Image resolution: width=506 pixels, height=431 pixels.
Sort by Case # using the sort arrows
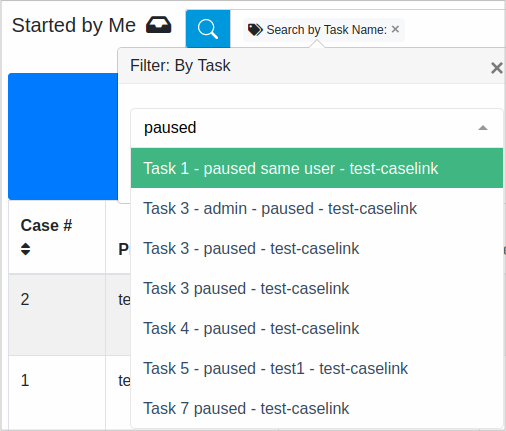[x=25, y=249]
